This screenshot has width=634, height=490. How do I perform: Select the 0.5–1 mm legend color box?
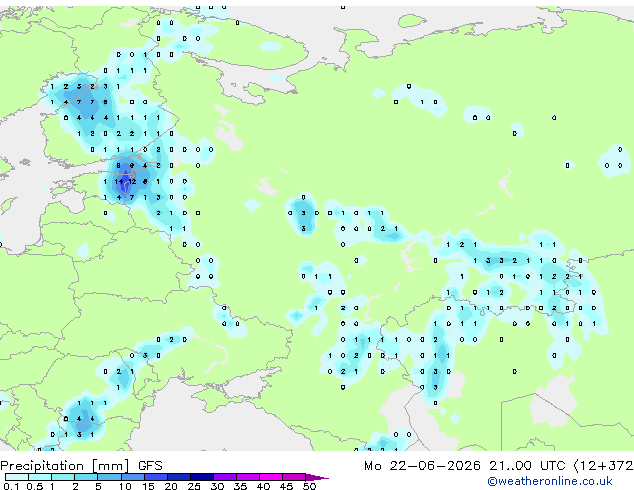40,477
